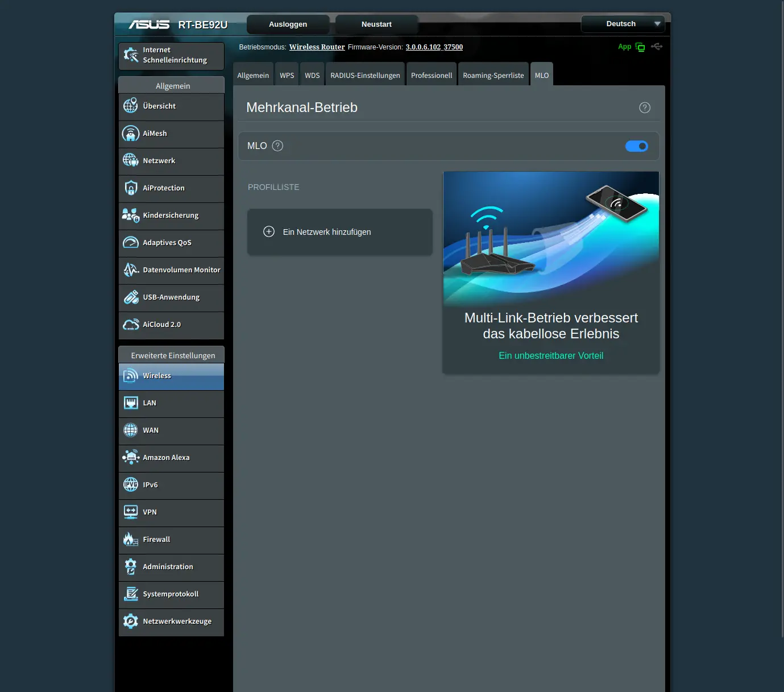The width and height of the screenshot is (784, 692).
Task: Open the Firewall settings icon
Action: [131, 539]
